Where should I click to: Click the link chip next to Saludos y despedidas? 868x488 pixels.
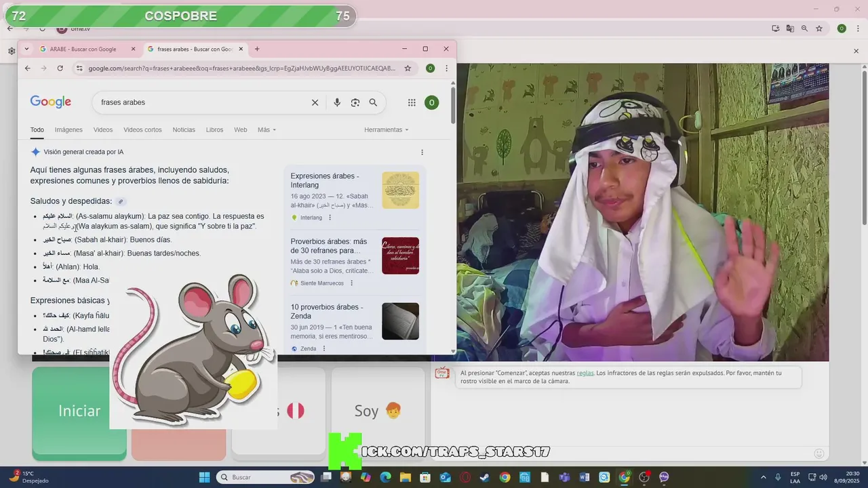pyautogui.click(x=121, y=201)
